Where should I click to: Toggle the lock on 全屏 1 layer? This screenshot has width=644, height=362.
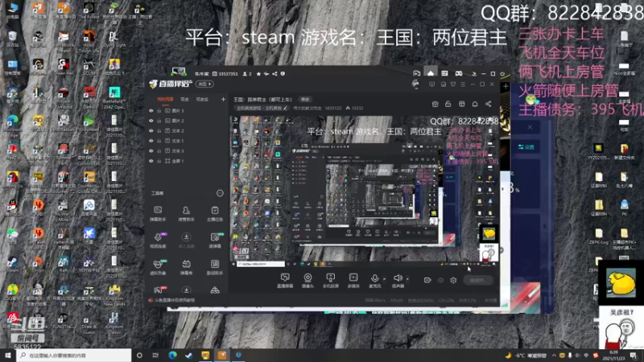coord(159,161)
